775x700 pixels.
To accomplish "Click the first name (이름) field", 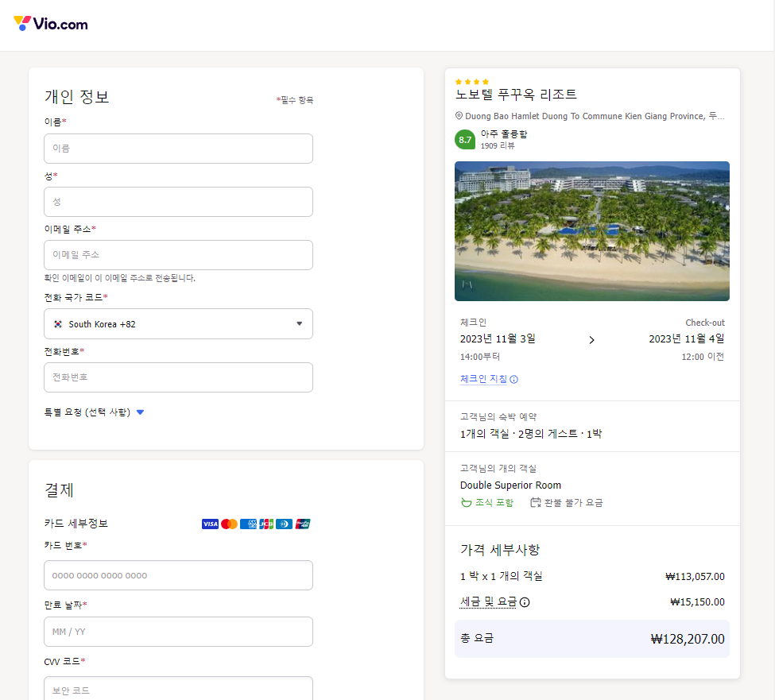I will click(x=178, y=149).
